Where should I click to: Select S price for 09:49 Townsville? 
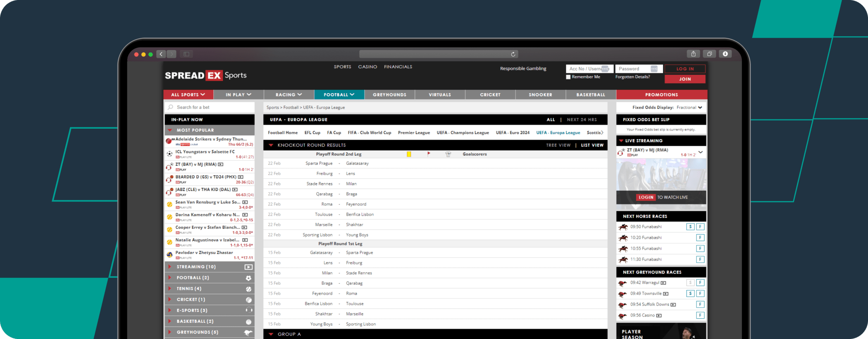tap(690, 293)
